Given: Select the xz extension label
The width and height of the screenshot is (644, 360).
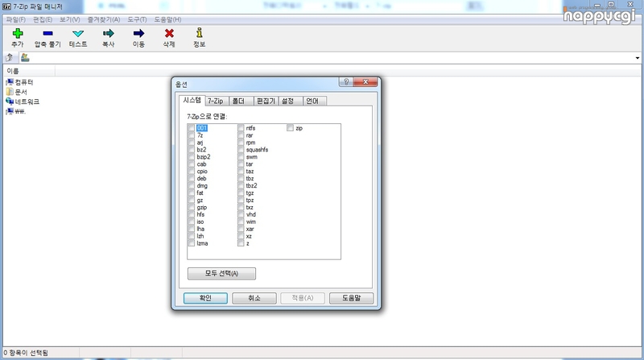Looking at the screenshot, I should [x=249, y=236].
